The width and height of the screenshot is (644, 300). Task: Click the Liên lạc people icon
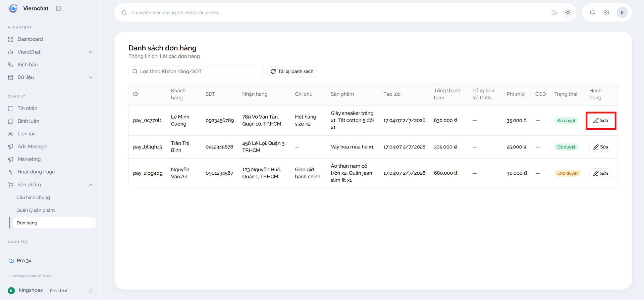[x=11, y=134]
